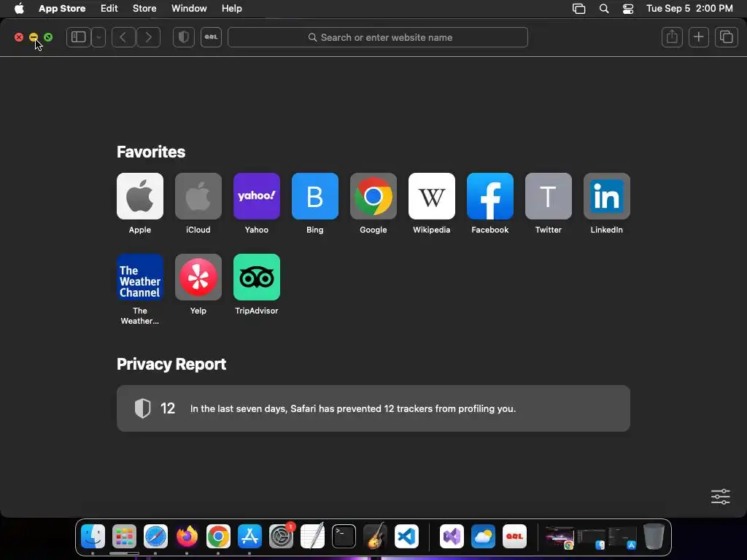This screenshot has width=747, height=560.
Task: Toggle the Safari sidebar button
Action: click(79, 37)
